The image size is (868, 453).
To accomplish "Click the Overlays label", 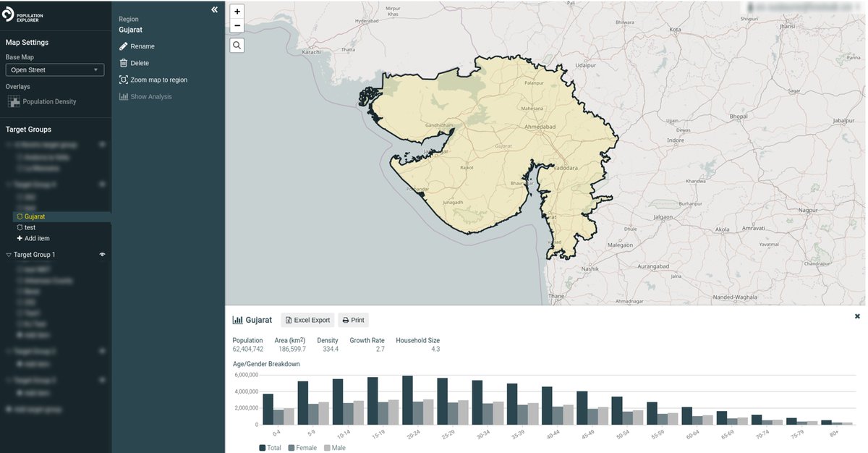I will coord(18,87).
